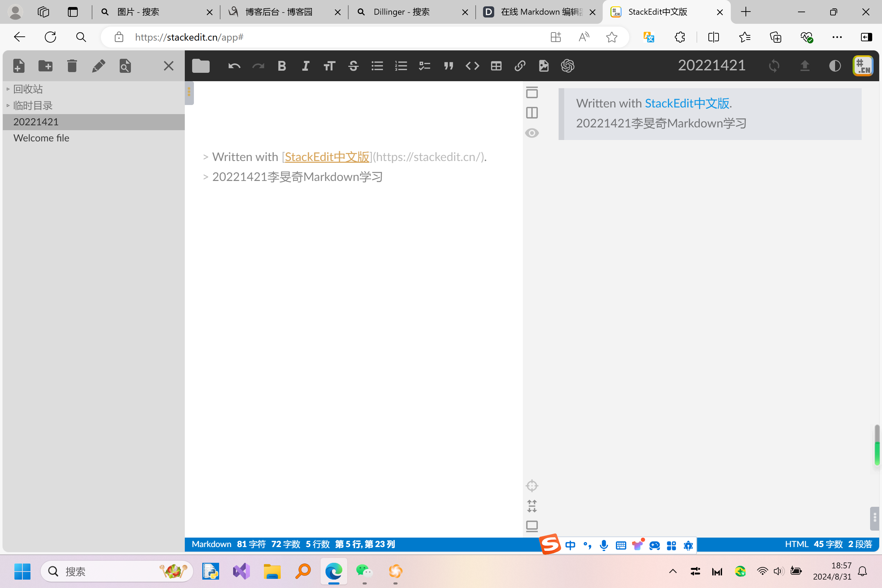Open StackEdit中文版 link in the preview
The image size is (882, 588).
click(687, 103)
